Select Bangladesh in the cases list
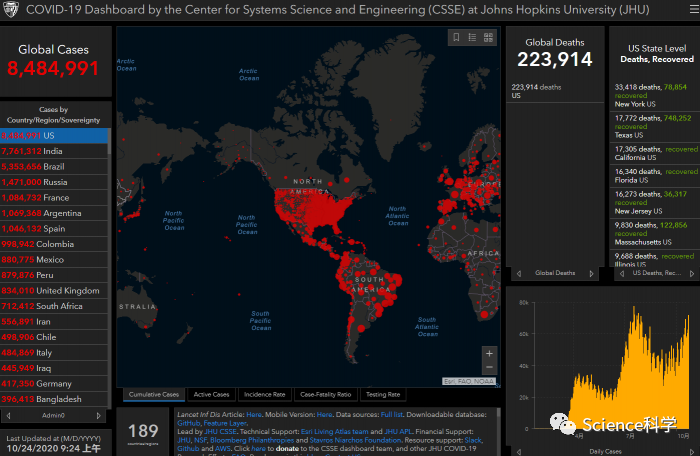Viewport: 700px width, 456px height. pyautogui.click(x=54, y=399)
